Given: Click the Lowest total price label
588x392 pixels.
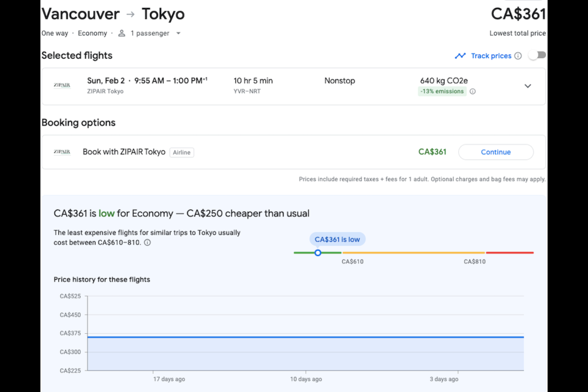Looking at the screenshot, I should (518, 34).
